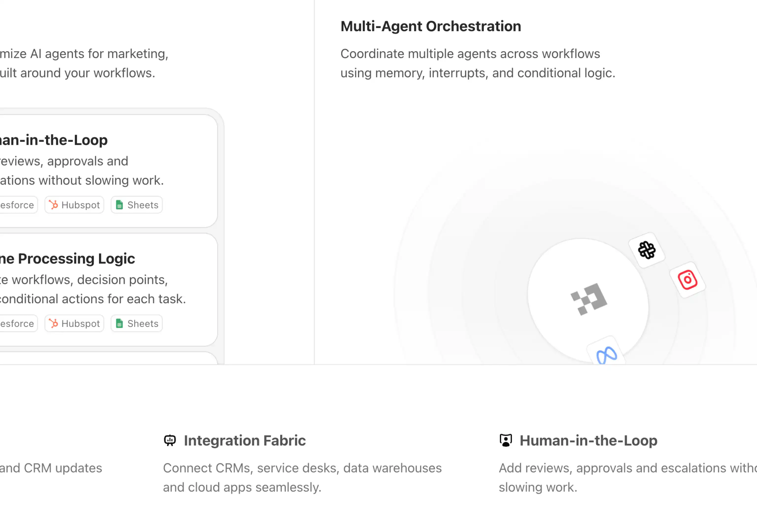Click the person icon beside the bottom Human-in-the-Loop heading
This screenshot has width=757, height=532.
click(505, 440)
